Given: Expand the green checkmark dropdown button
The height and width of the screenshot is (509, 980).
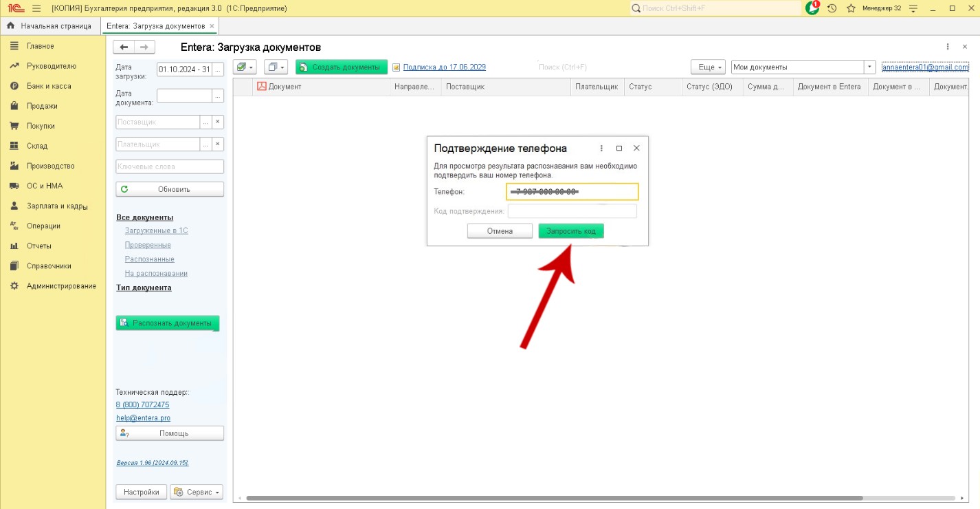Looking at the screenshot, I should pos(245,67).
